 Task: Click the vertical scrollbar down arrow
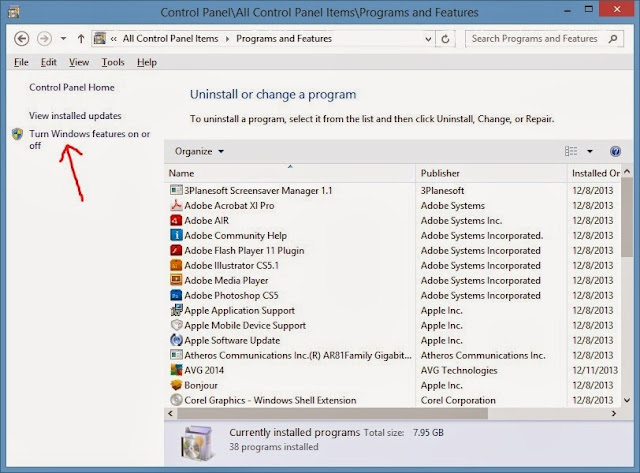click(627, 400)
